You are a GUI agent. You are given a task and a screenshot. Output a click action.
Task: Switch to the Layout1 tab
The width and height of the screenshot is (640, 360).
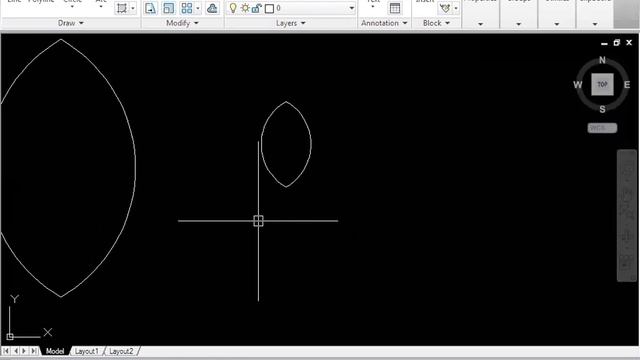(x=86, y=351)
